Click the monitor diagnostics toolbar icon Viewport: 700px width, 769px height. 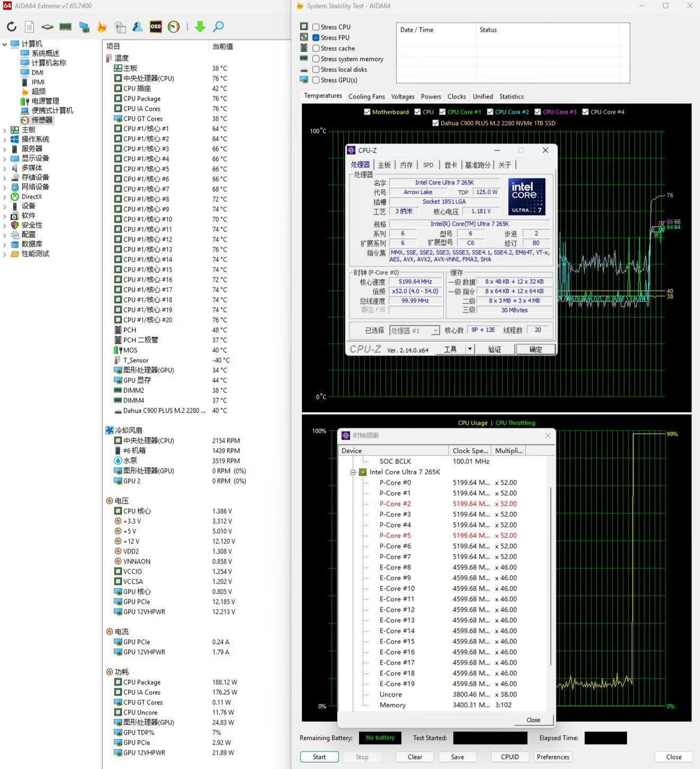coord(84,27)
